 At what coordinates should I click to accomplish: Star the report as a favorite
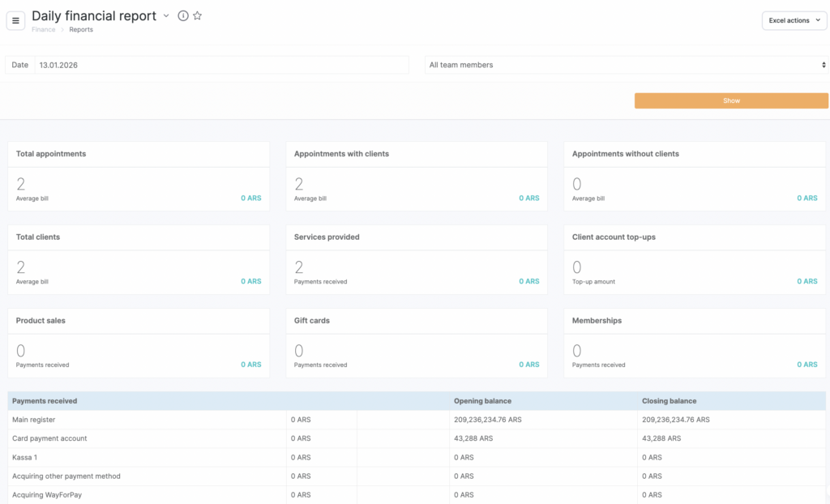tap(197, 16)
